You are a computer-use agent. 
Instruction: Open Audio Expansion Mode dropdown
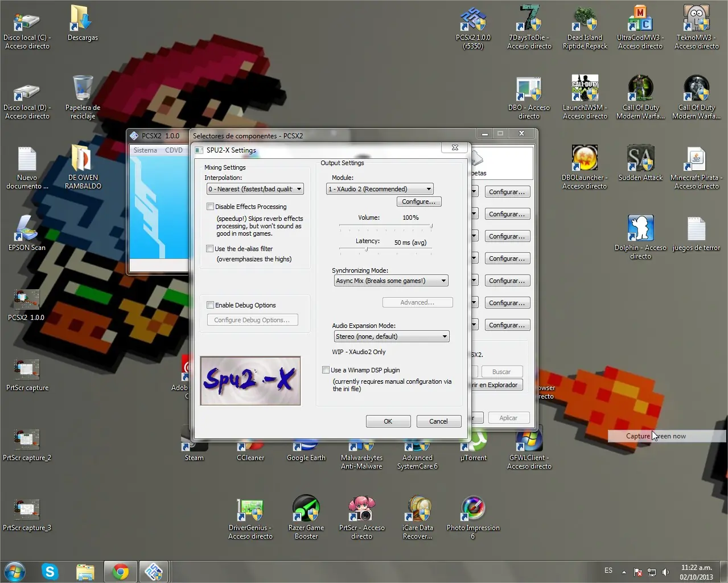[x=391, y=336]
